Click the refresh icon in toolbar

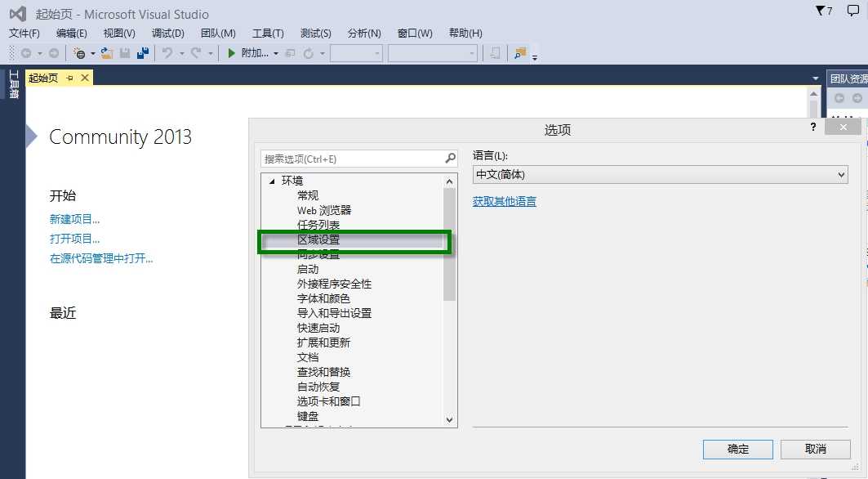[309, 53]
